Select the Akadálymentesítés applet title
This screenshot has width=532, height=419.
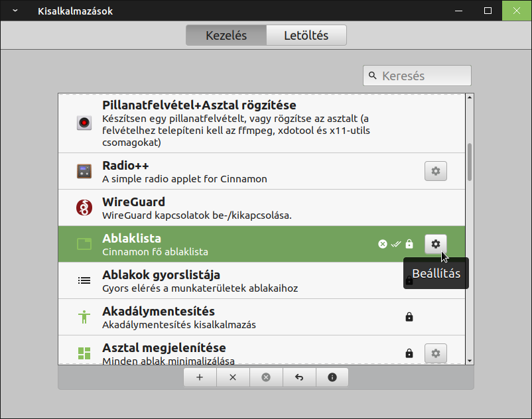point(159,311)
